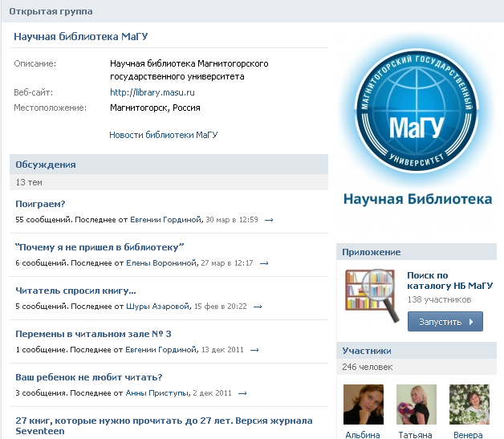Open the Приложение section header
Image resolution: width=504 pixels, height=439 pixels.
click(x=417, y=252)
